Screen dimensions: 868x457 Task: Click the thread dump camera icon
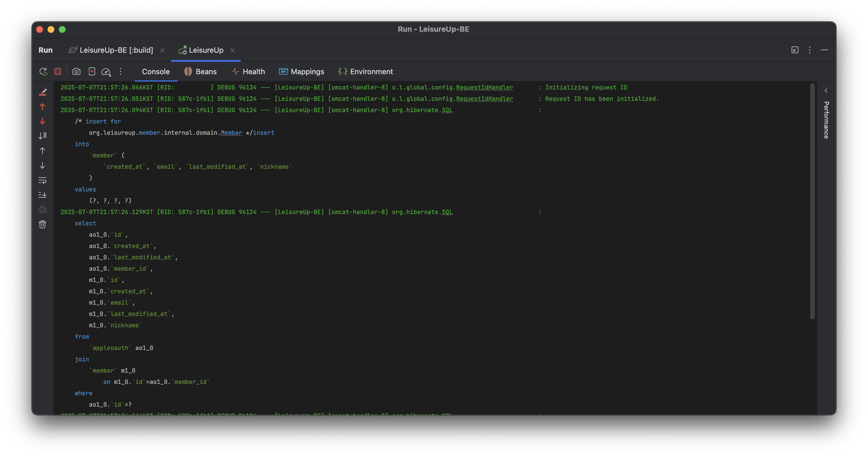pyautogui.click(x=76, y=72)
